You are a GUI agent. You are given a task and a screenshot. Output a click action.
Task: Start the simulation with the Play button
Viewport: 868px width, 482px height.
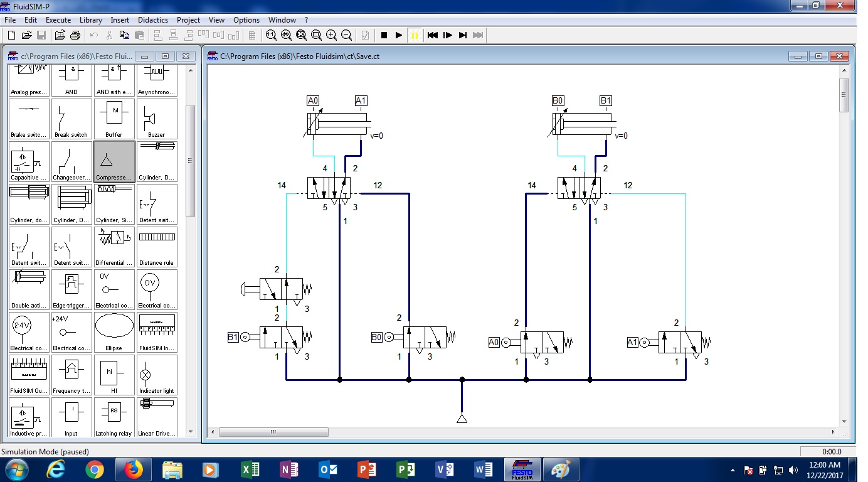pos(399,35)
